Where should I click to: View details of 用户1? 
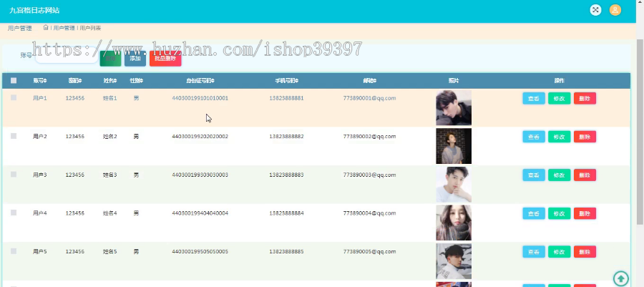(534, 99)
